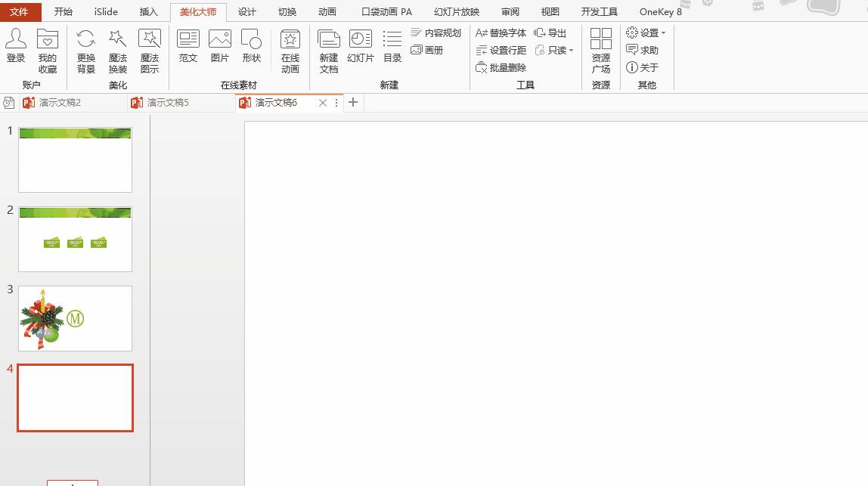Insert 在线动画 content
Screen dimensions: 868x486
[x=290, y=51]
